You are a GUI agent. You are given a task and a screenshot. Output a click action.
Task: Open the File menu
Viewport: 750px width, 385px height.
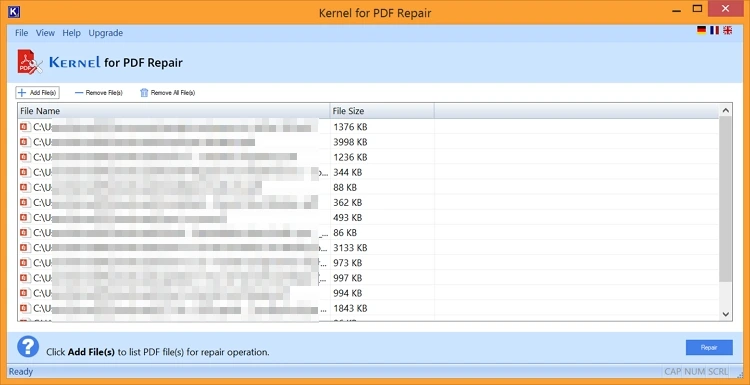click(22, 33)
